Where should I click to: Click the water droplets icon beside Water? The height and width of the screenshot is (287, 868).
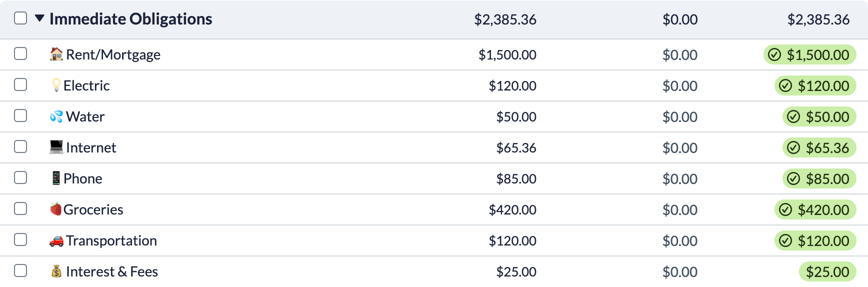[x=56, y=116]
